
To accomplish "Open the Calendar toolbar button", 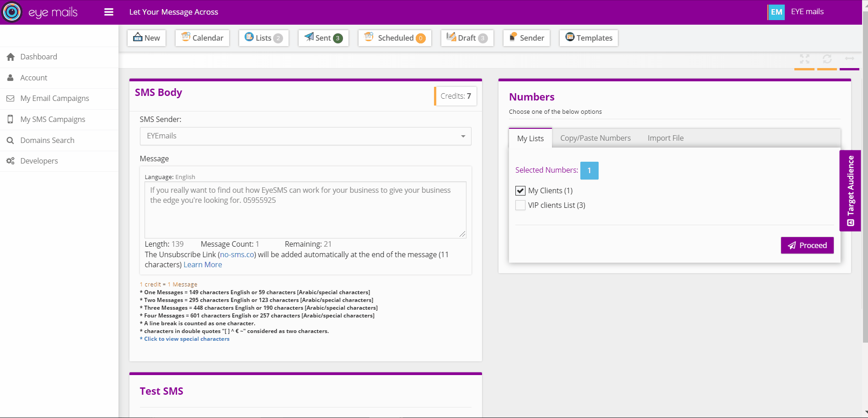I will tap(202, 38).
